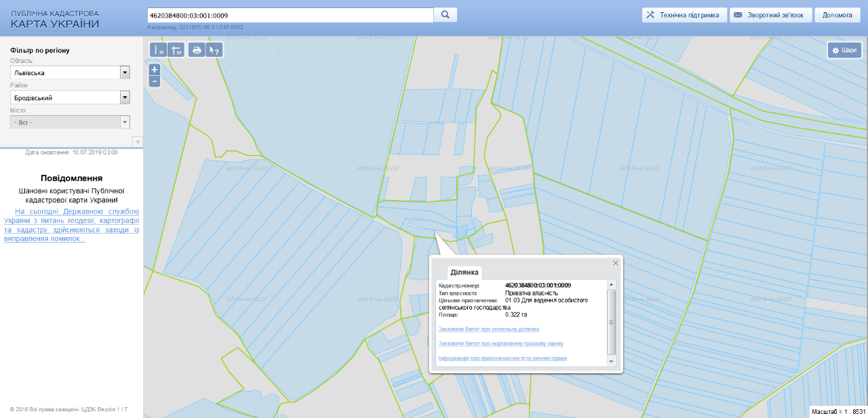868x418 pixels.
Task: Click the magnifier search button
Action: (x=446, y=15)
